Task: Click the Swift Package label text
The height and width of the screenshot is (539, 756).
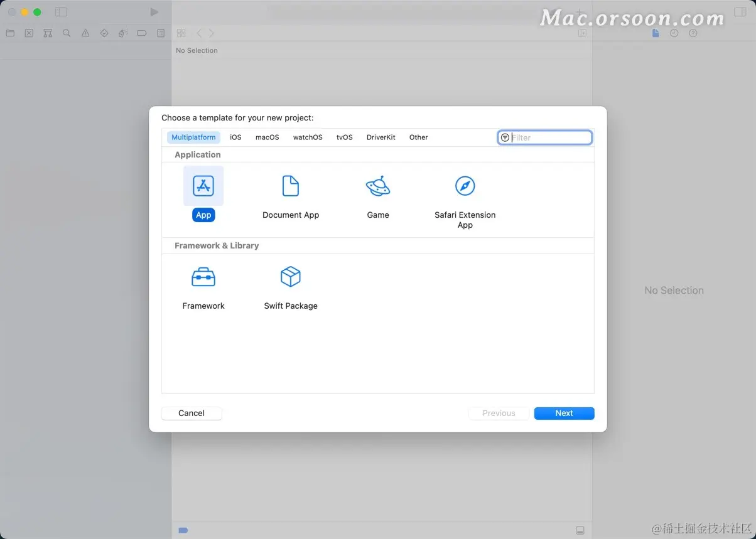Action: (291, 306)
